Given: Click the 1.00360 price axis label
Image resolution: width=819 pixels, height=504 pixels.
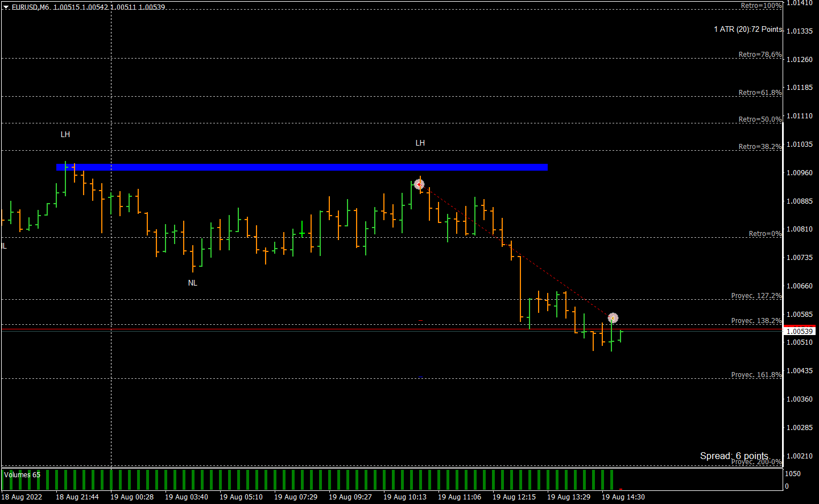Looking at the screenshot, I should (800, 399).
